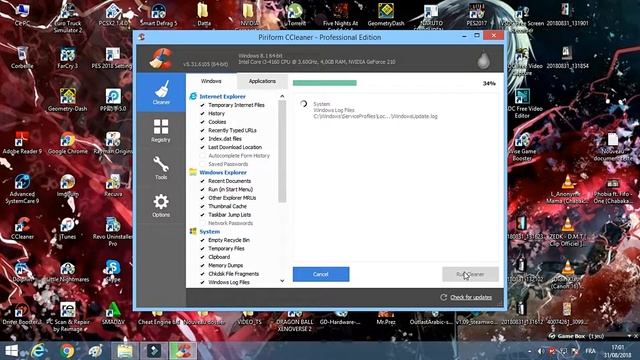Click the Windows Explorer folder icon
This screenshot has height=360, width=640.
193,172
